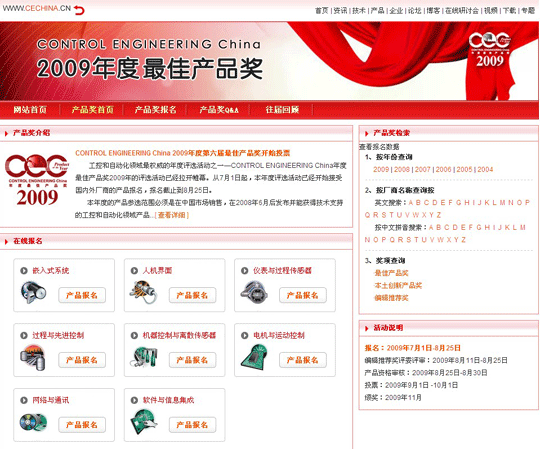Click 产品报名 button for 电机与运动控制
This screenshot has width=540, height=449.
(x=303, y=360)
